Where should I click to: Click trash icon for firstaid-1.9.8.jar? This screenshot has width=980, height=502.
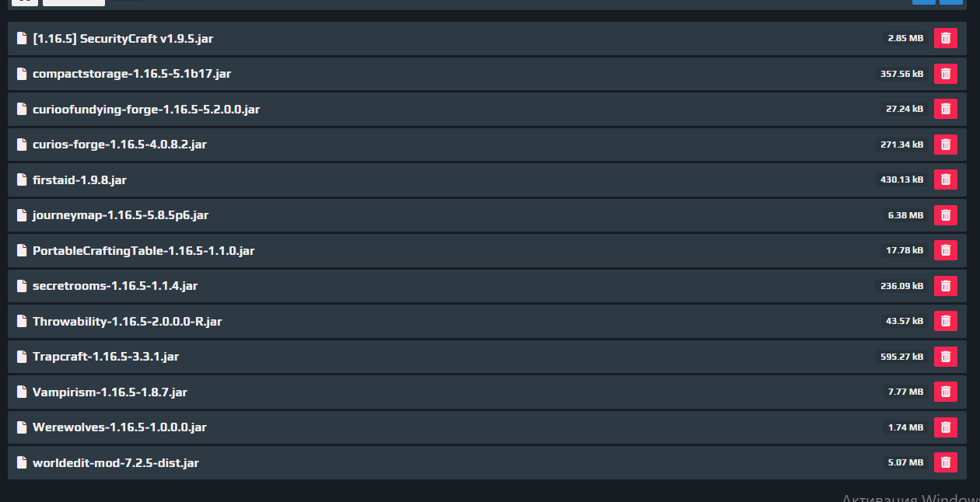[x=945, y=180]
